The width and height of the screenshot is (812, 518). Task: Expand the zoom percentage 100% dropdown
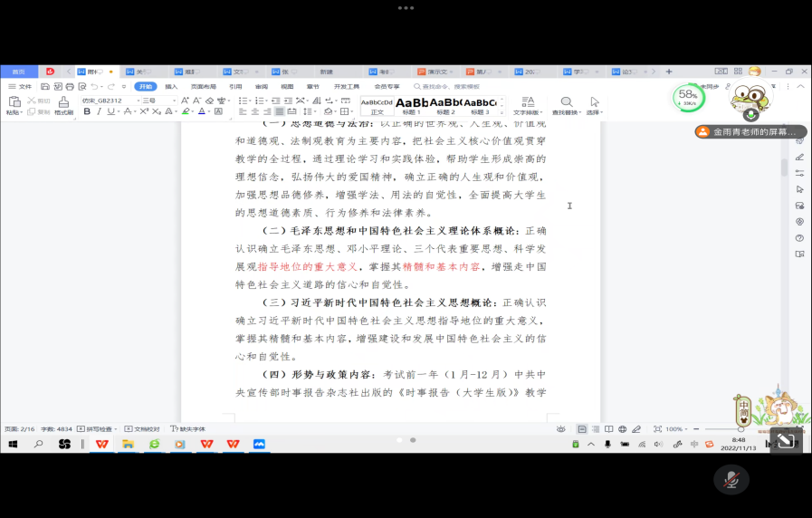coord(675,429)
